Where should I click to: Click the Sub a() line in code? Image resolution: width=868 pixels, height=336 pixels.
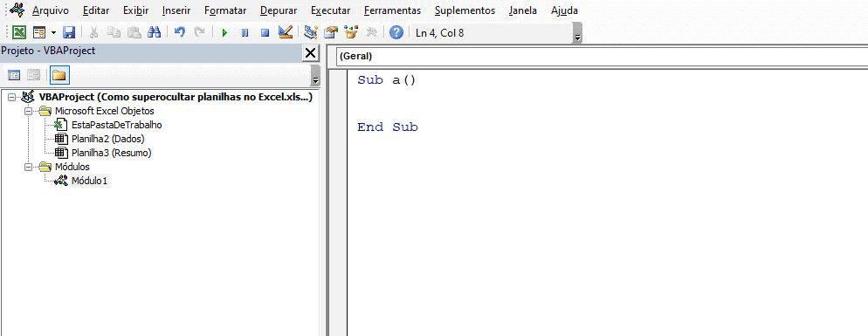tap(386, 80)
